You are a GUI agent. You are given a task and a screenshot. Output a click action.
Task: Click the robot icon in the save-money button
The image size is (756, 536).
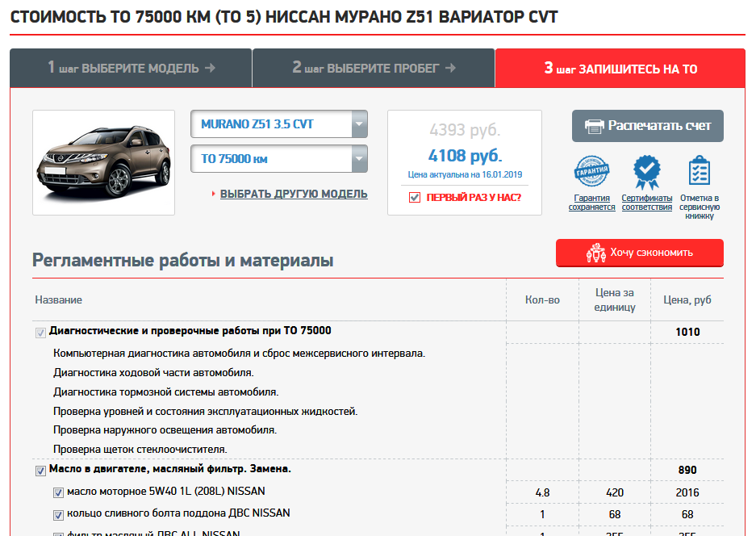click(x=596, y=253)
